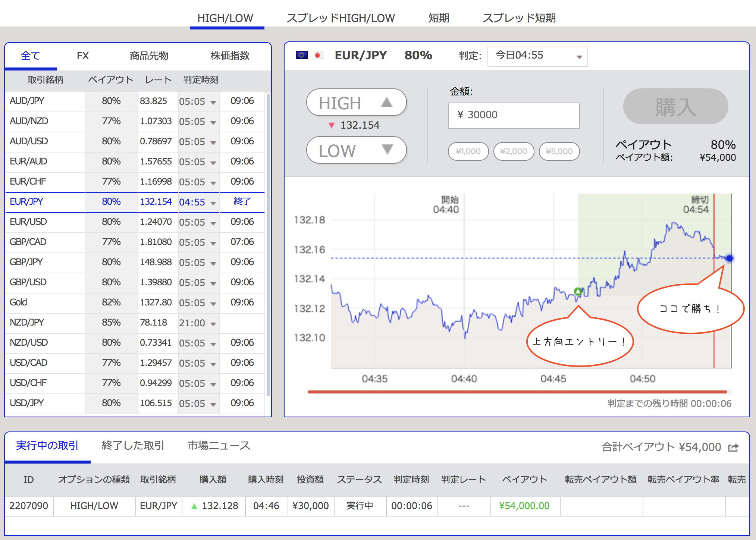Click the LOW down-arrow option
Image resolution: width=756 pixels, height=540 pixels.
356,150
